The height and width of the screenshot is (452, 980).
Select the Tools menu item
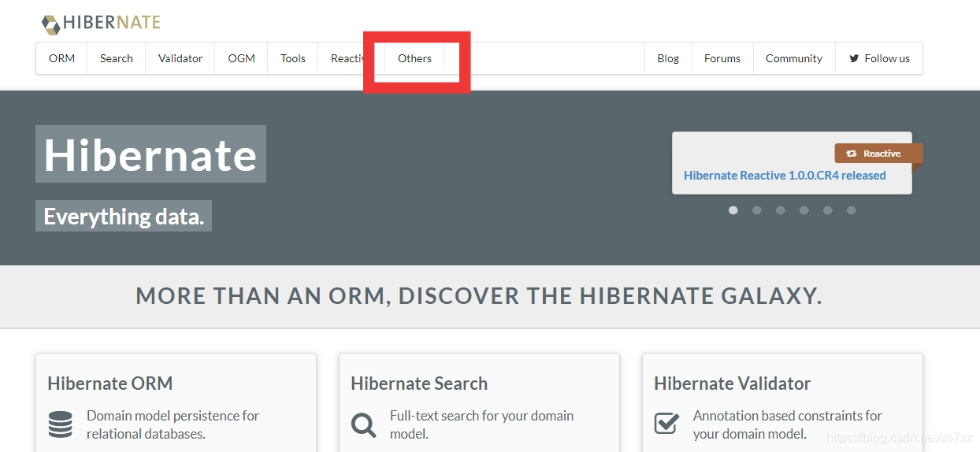click(292, 58)
